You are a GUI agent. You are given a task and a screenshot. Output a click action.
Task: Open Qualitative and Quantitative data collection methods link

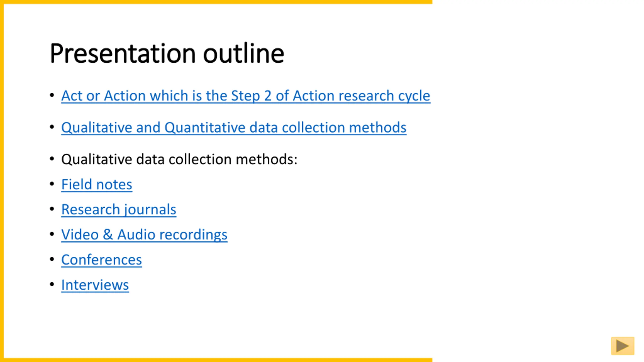(234, 127)
